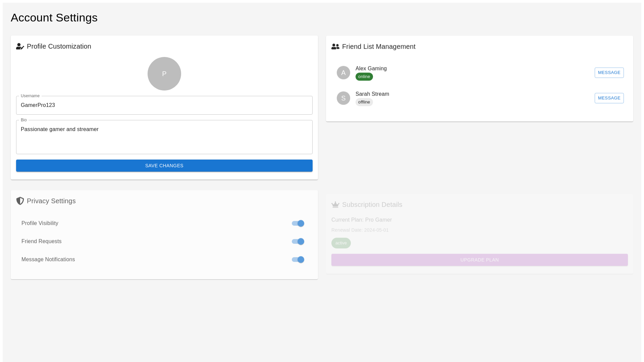The height and width of the screenshot is (362, 644).
Task: Click Alex Gaming's avatar circle
Action: [x=343, y=72]
